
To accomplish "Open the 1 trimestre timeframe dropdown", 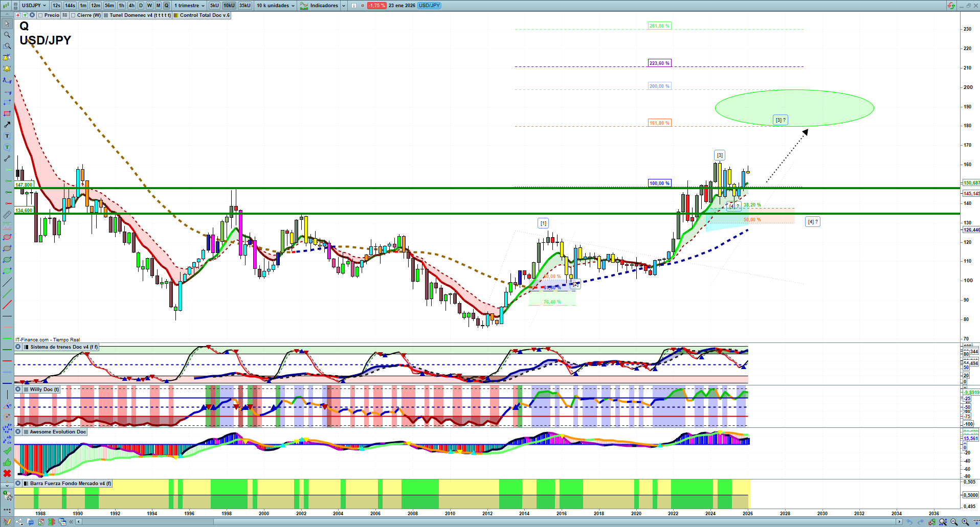I will (x=190, y=6).
